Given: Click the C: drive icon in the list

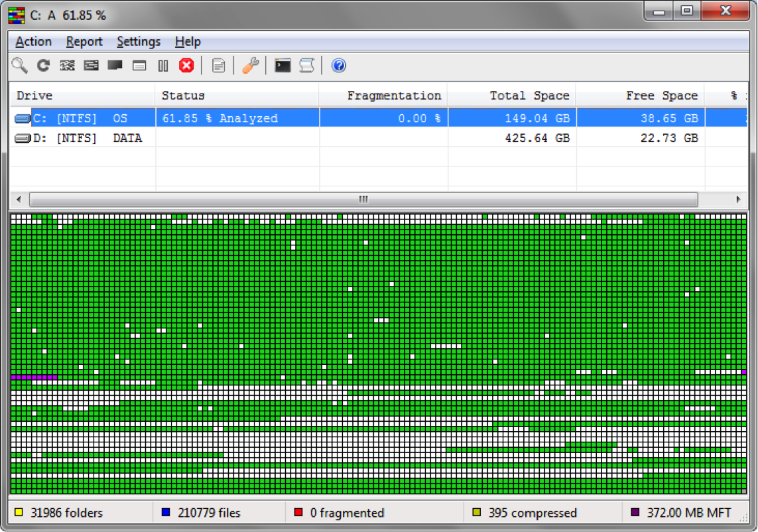Looking at the screenshot, I should 23,119.
